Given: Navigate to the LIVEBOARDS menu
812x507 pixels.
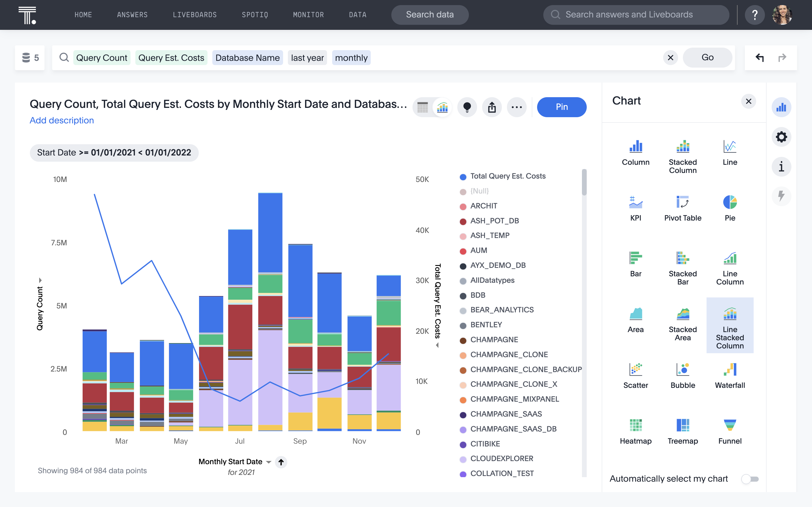Looking at the screenshot, I should 195,14.
